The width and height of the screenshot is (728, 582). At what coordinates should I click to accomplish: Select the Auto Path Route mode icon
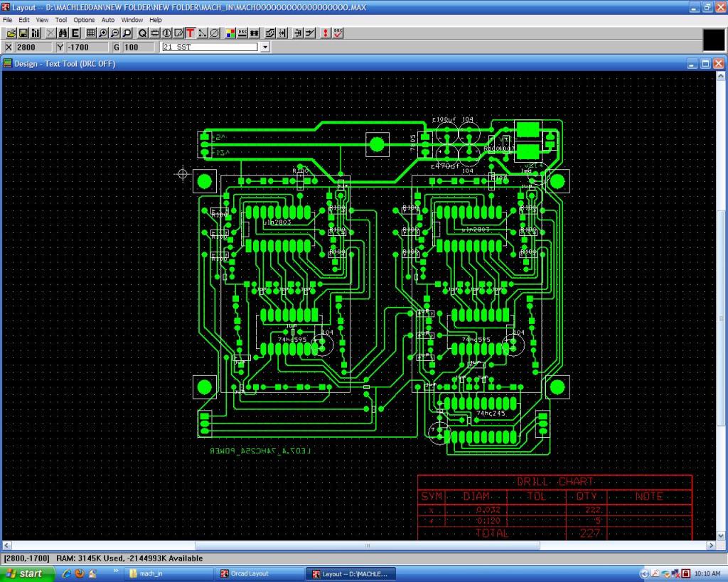[270, 33]
